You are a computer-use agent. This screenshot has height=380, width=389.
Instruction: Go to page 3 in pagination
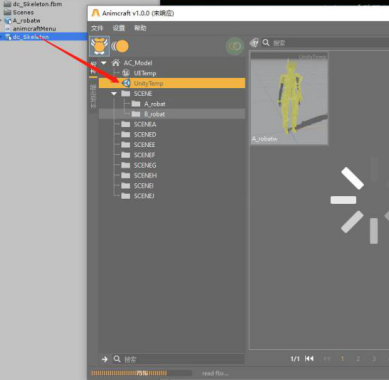coord(374,359)
